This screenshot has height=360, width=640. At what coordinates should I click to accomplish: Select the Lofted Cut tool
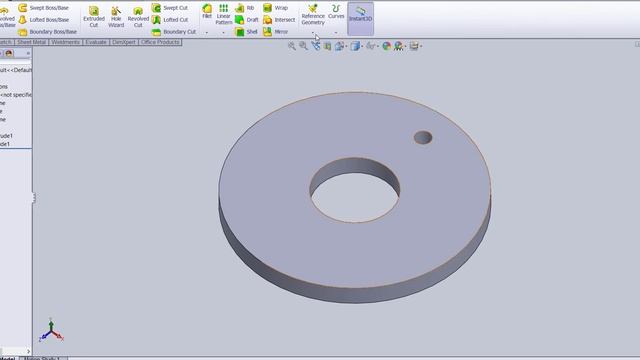(170, 20)
